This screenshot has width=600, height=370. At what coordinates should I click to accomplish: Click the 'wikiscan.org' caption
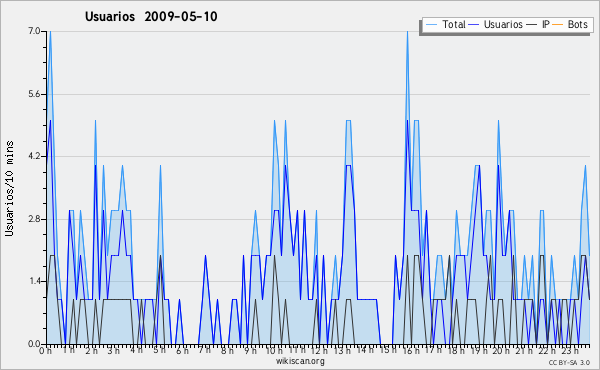[x=300, y=361]
